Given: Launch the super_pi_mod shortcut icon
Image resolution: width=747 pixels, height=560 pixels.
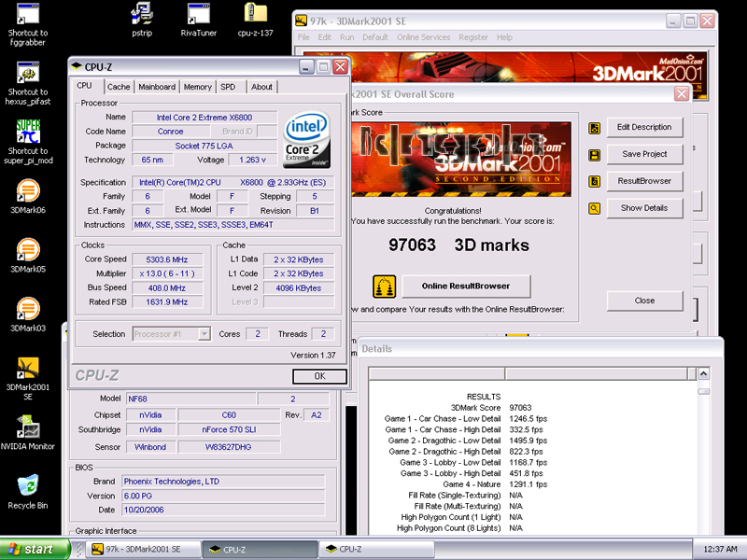Looking at the screenshot, I should tap(28, 142).
